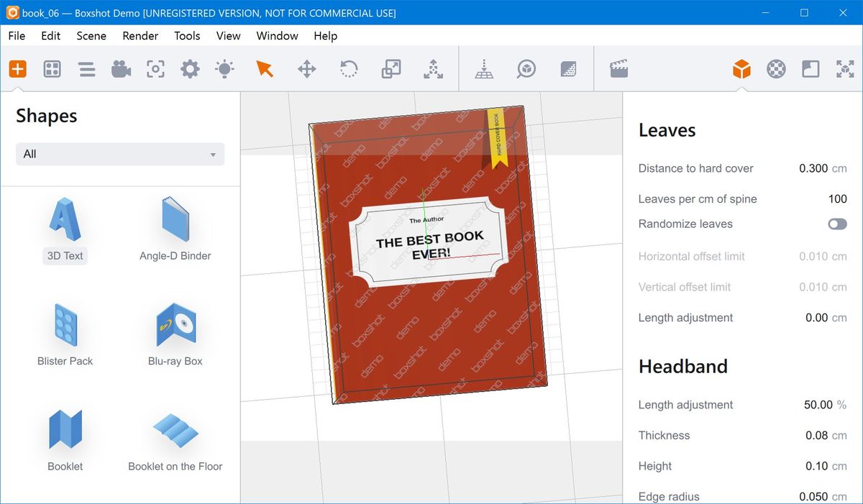
Task: Click the drop-to-floor grid icon
Action: (x=484, y=69)
